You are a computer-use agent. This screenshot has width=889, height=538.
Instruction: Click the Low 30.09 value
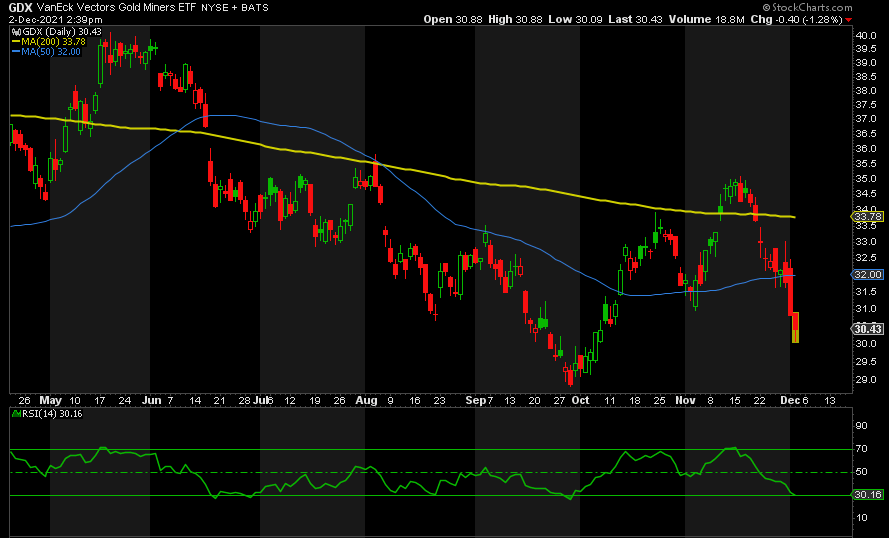(576, 19)
